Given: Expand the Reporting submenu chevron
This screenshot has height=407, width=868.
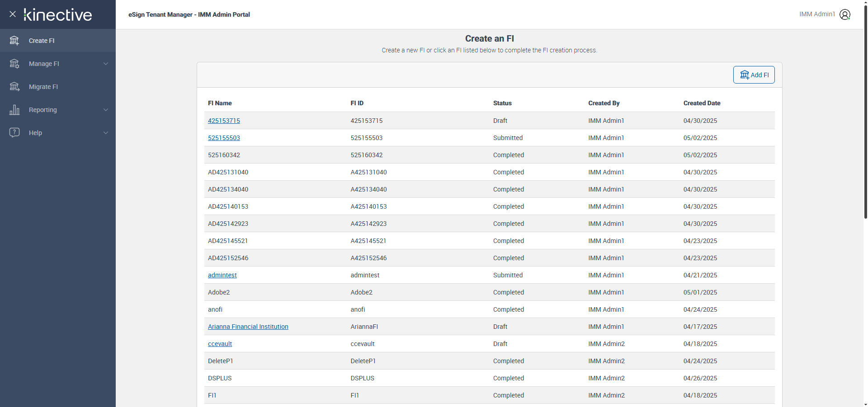Looking at the screenshot, I should coord(106,110).
